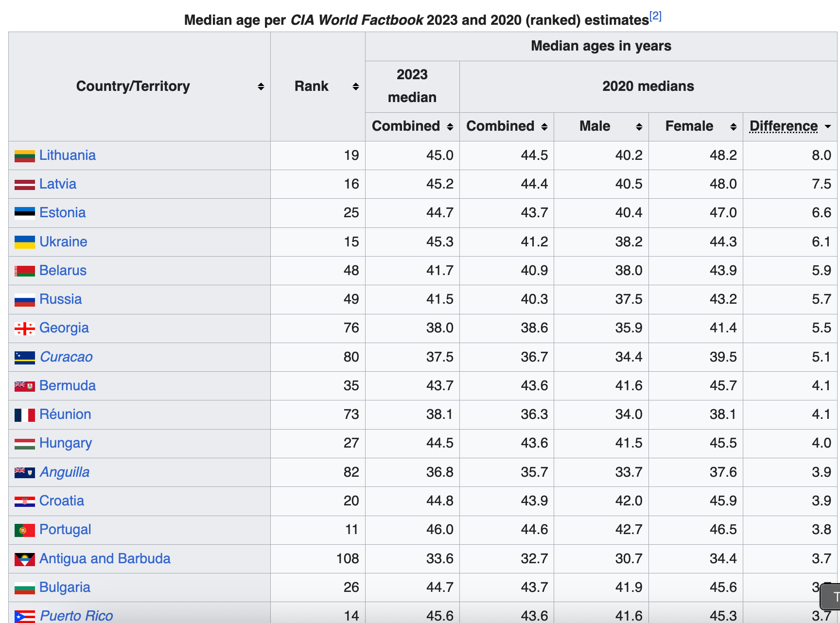The height and width of the screenshot is (623, 840).
Task: Open citation reference 2 in caption
Action: (x=655, y=16)
